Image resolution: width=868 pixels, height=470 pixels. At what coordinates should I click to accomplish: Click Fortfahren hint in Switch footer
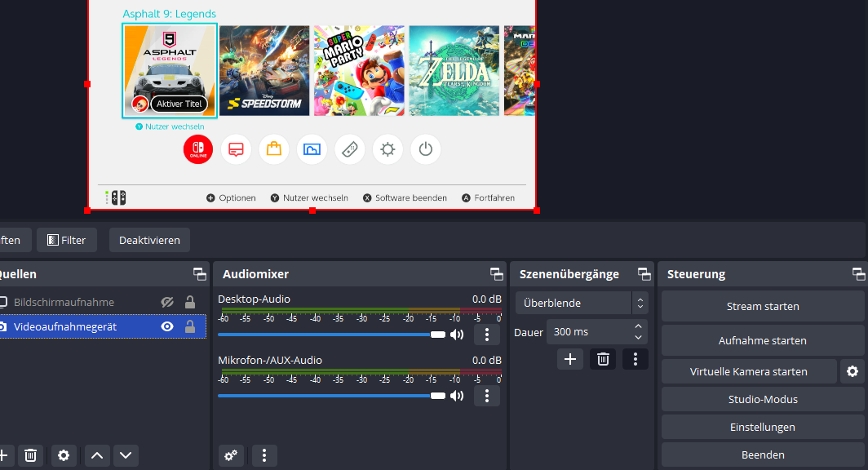pos(488,197)
